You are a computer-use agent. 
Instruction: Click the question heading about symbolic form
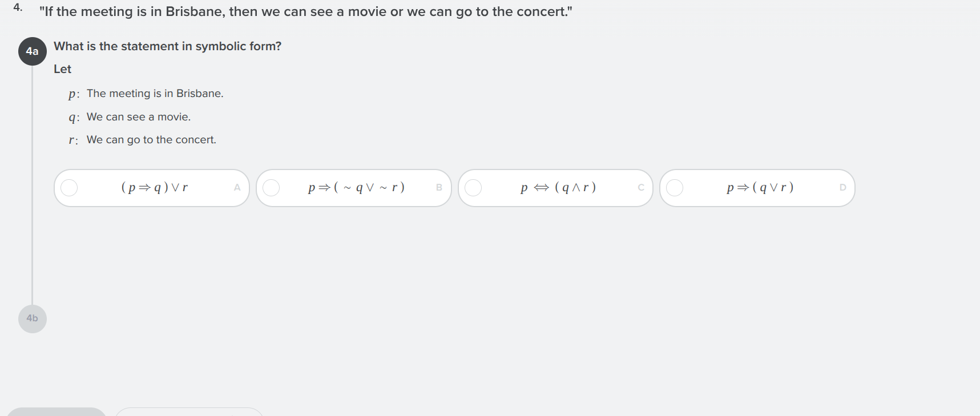[x=167, y=46]
